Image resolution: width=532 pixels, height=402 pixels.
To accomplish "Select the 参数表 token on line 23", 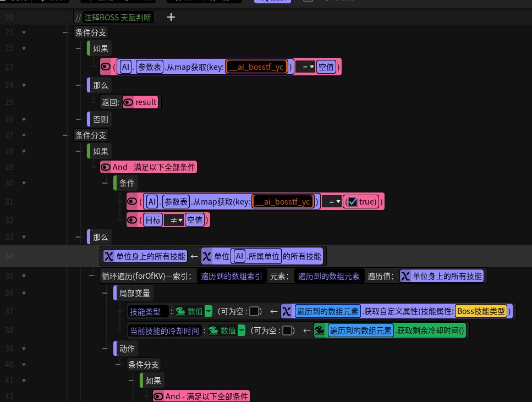I will tap(149, 67).
